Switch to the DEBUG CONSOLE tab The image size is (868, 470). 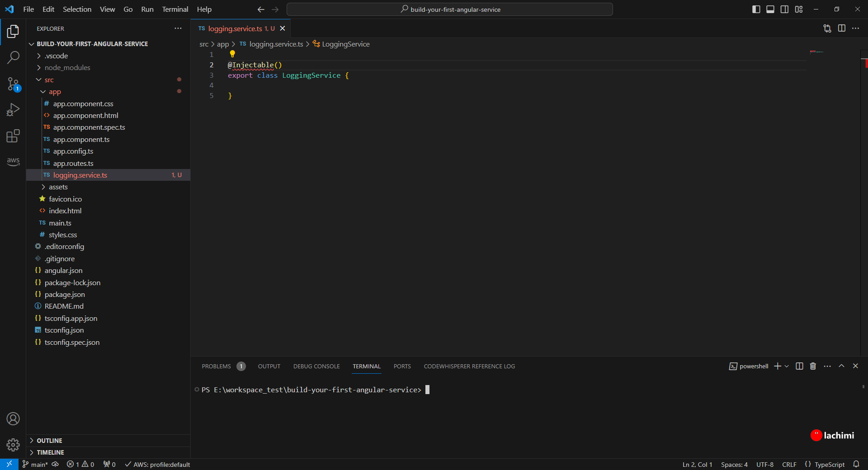[x=316, y=367]
